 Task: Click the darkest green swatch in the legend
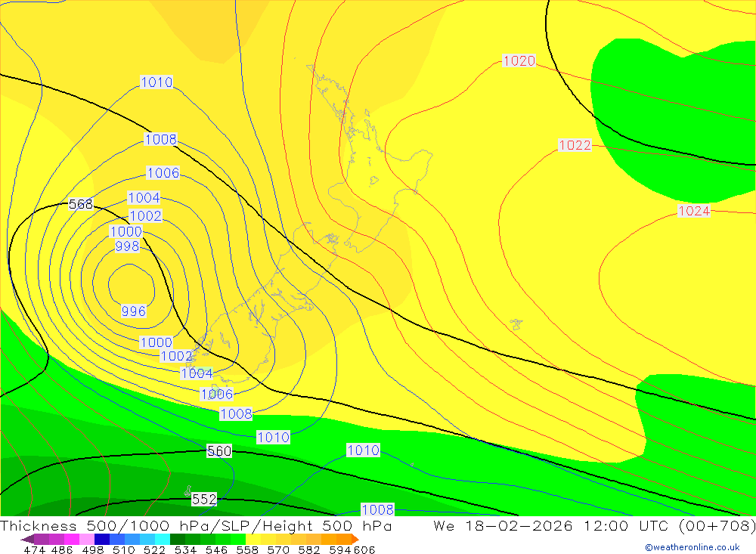tap(178, 539)
